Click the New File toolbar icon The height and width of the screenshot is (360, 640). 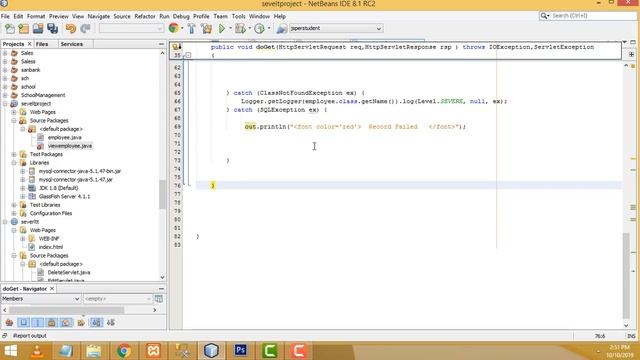pos(9,29)
